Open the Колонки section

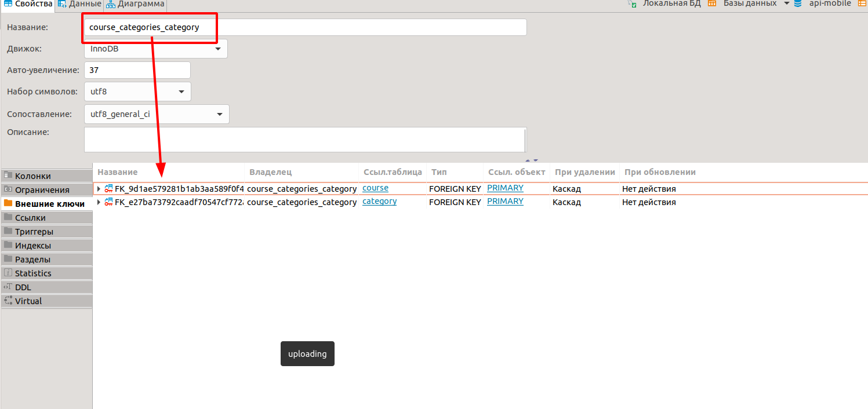[46, 176]
